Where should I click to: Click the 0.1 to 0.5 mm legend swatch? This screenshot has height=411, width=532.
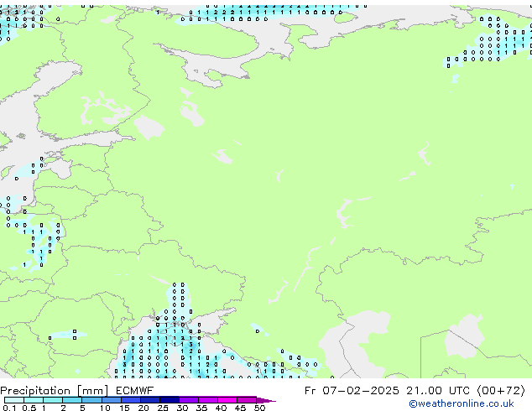click(14, 400)
